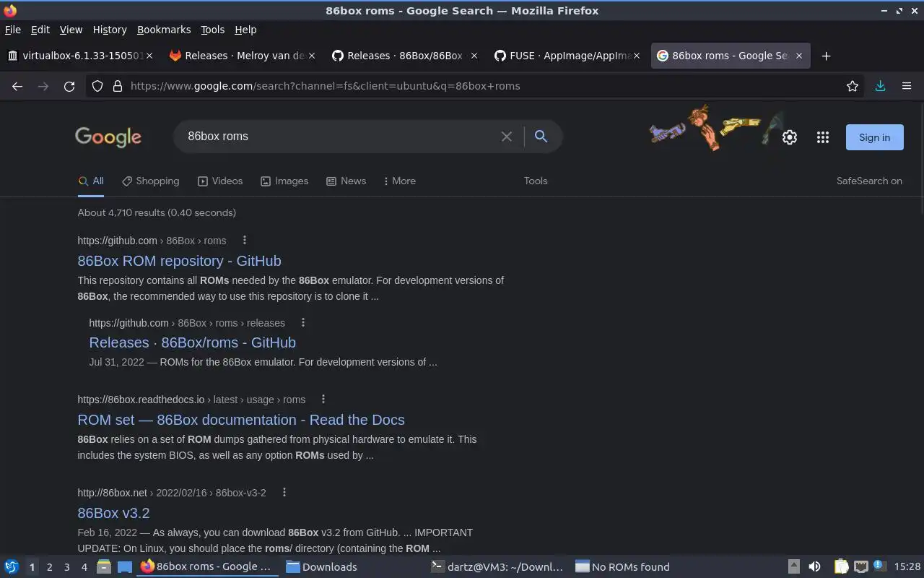Viewport: 924px width, 578px height.
Task: Open options for the readthedocs result
Action: (x=323, y=399)
